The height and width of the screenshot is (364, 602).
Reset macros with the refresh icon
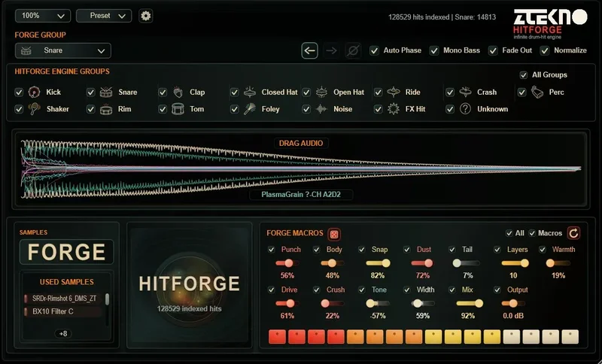(x=573, y=233)
